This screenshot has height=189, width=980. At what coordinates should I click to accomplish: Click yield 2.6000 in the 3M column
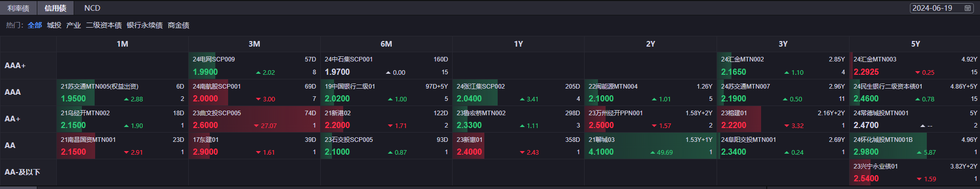tap(205, 125)
